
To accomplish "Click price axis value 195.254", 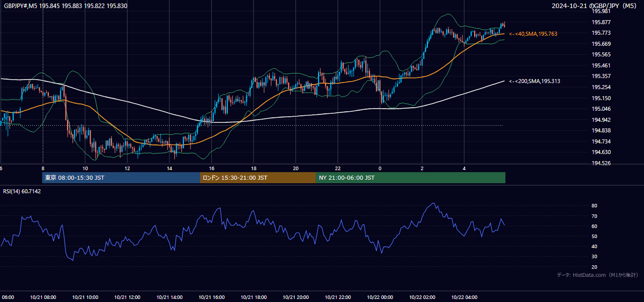I will click(602, 87).
